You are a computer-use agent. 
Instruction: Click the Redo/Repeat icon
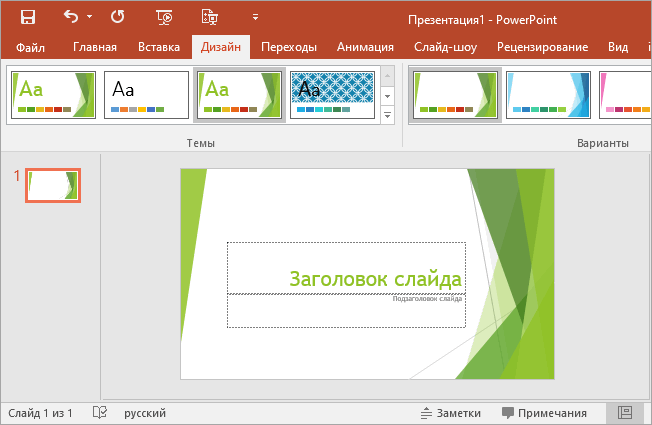tap(117, 17)
